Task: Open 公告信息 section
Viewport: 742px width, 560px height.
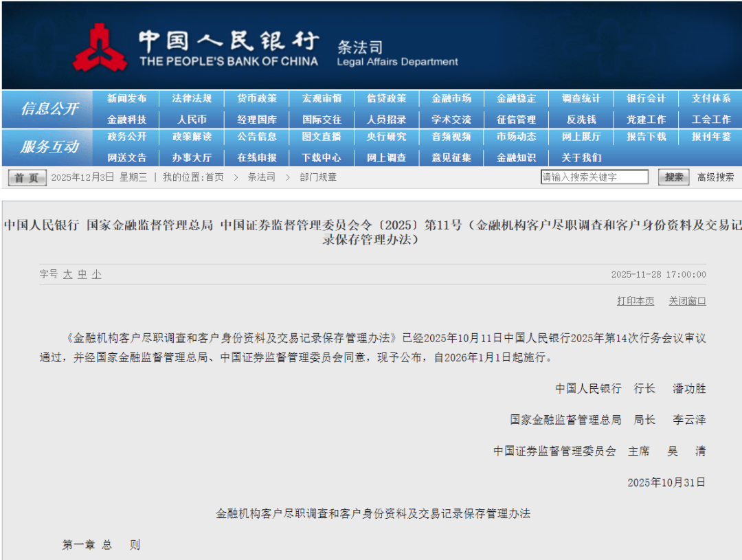Action: (257, 137)
